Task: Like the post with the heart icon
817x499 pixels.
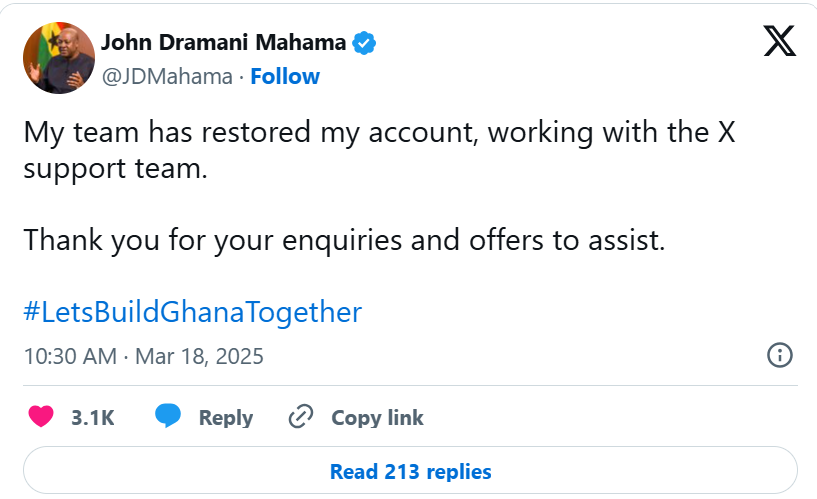Action: pyautogui.click(x=41, y=417)
